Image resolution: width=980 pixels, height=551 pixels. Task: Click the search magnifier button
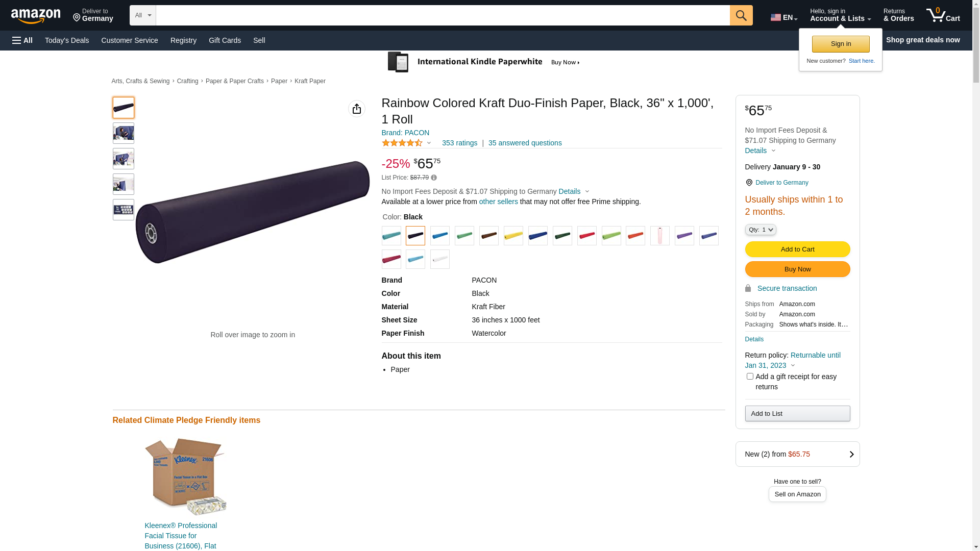[x=741, y=15]
